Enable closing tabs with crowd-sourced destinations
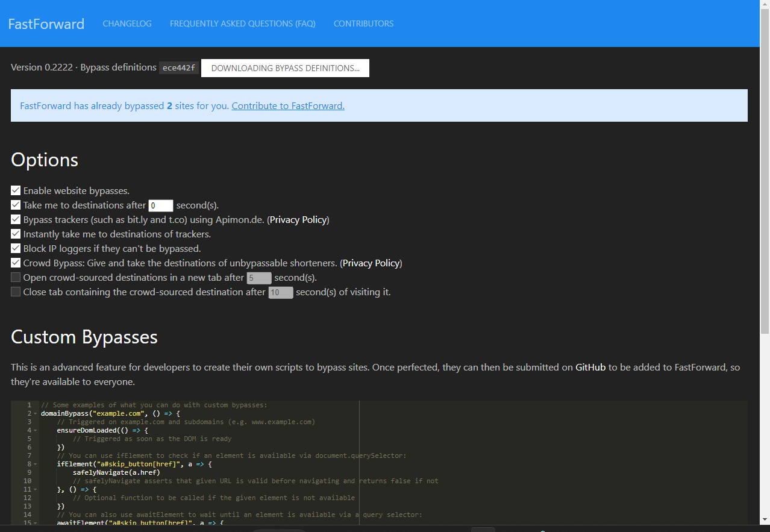Viewport: 770px width, 532px height. point(15,292)
